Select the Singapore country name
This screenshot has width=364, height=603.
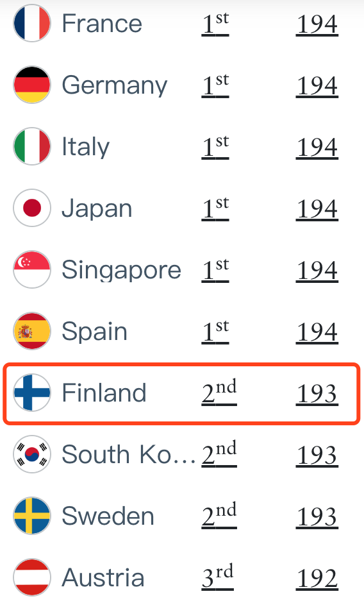point(122,270)
